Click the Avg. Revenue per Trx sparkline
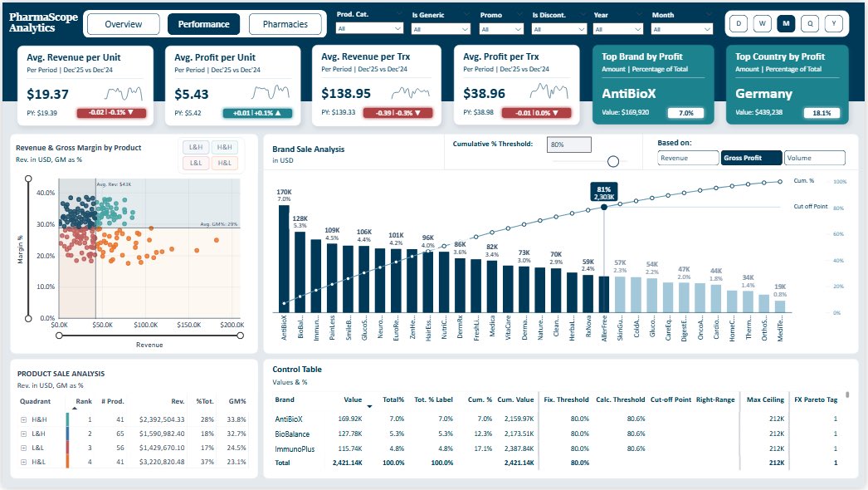This screenshot has width=868, height=490. [410, 92]
